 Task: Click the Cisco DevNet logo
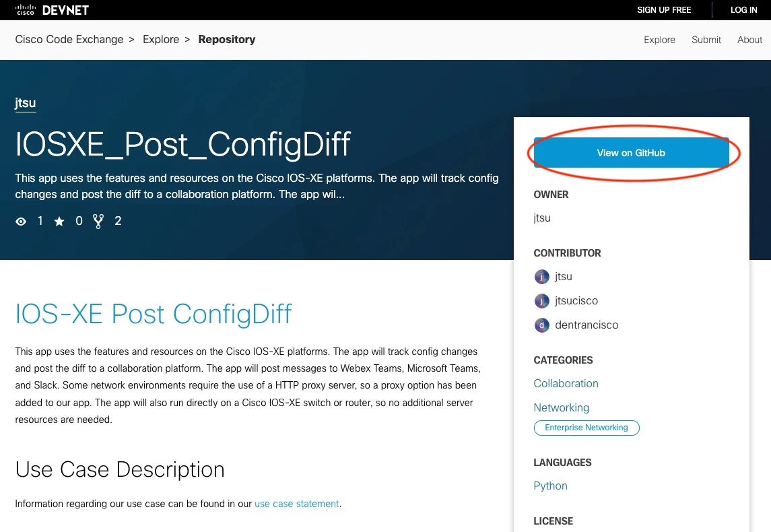(52, 10)
